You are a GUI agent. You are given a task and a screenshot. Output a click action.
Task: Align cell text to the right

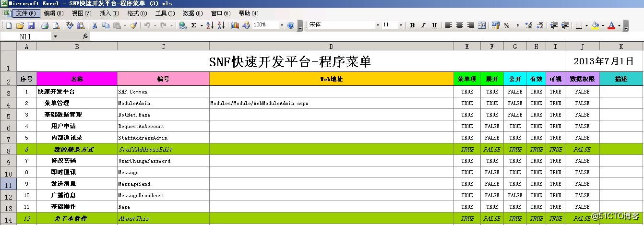point(471,25)
